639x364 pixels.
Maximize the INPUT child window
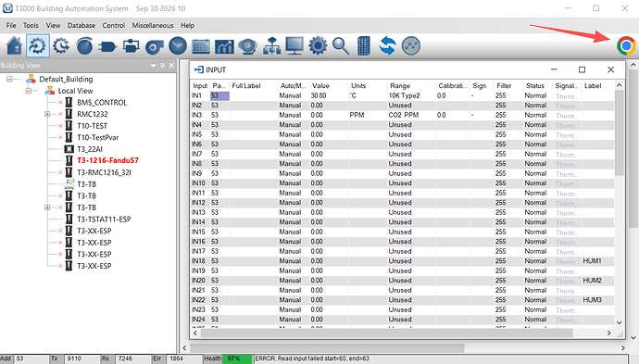click(x=582, y=69)
